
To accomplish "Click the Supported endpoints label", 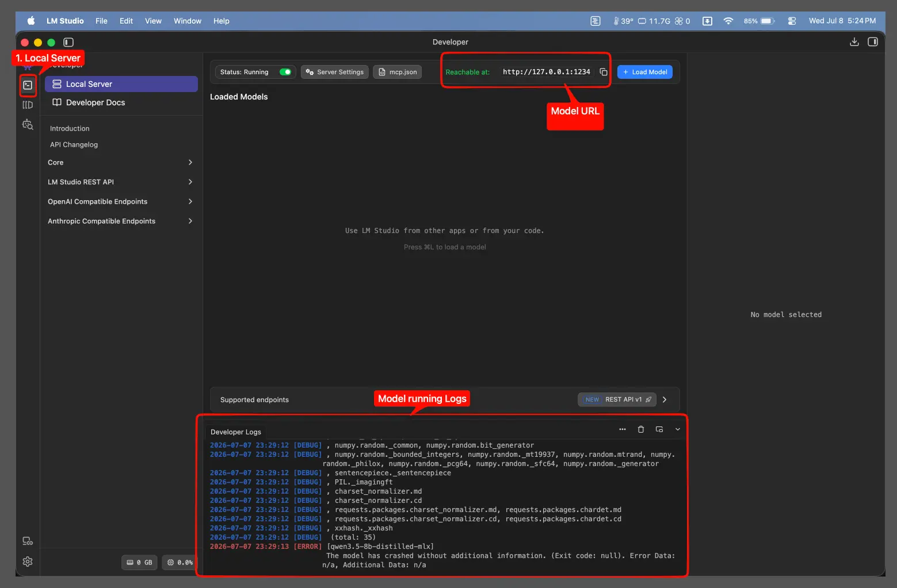I will point(254,400).
